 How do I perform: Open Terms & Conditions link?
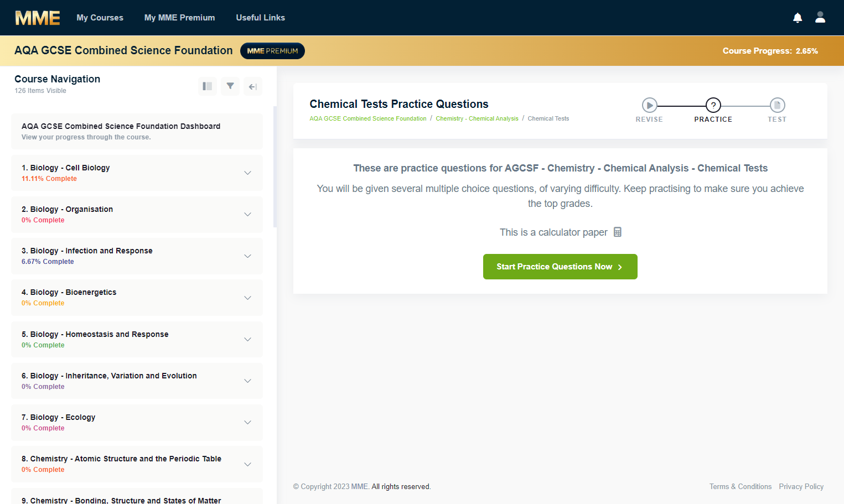pos(741,487)
